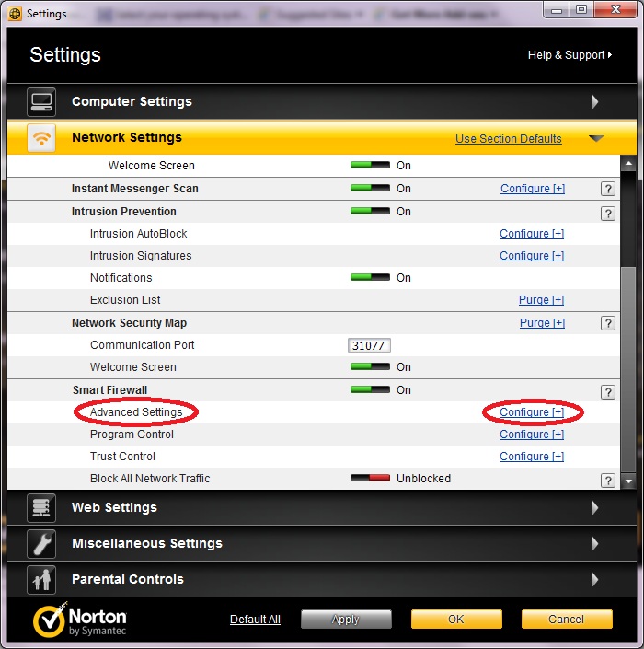Configure Instant Messenger Scan
The height and width of the screenshot is (649, 644).
(533, 189)
